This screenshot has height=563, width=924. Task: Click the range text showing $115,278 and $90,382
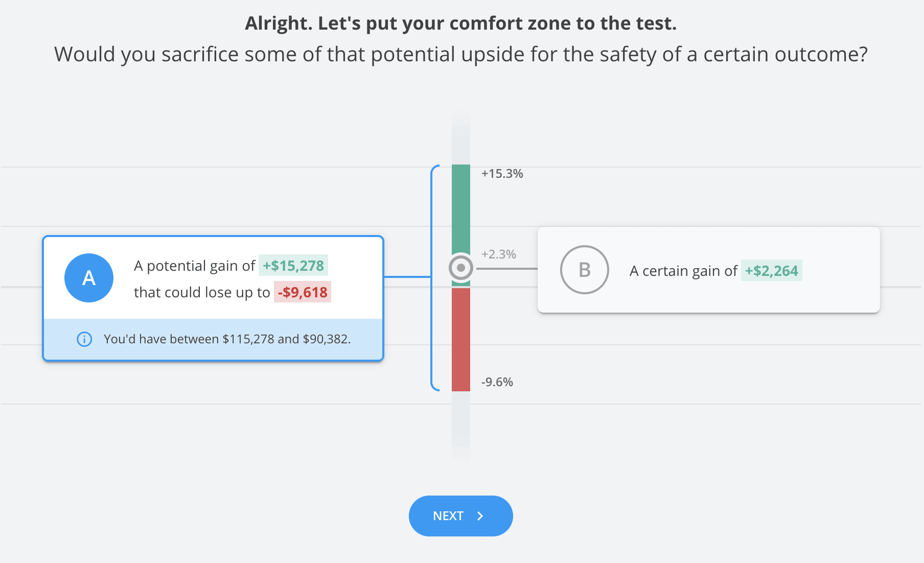click(x=228, y=339)
